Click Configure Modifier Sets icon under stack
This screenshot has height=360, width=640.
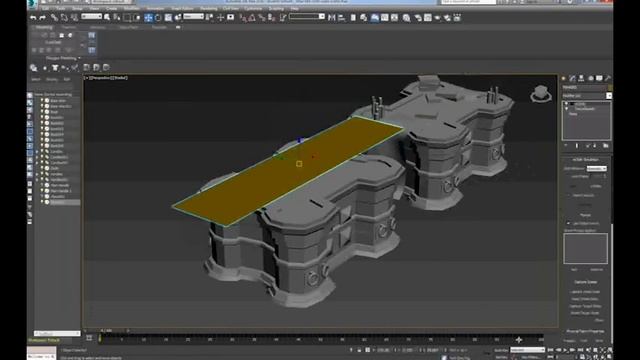(606, 146)
